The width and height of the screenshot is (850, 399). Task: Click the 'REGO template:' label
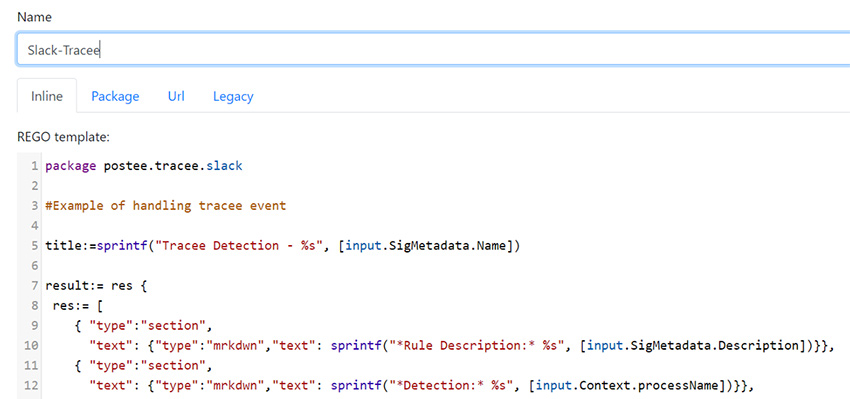pos(63,138)
